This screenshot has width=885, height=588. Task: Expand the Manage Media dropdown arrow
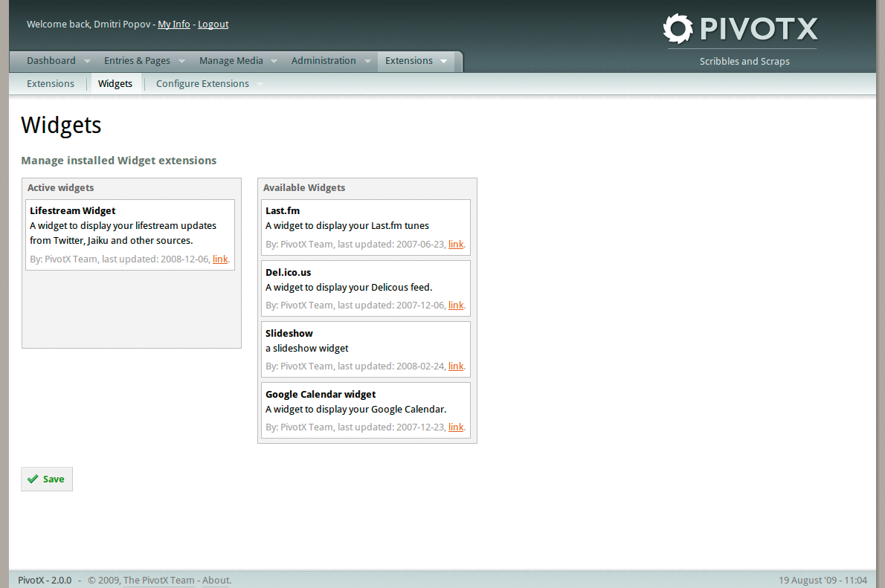pos(274,61)
